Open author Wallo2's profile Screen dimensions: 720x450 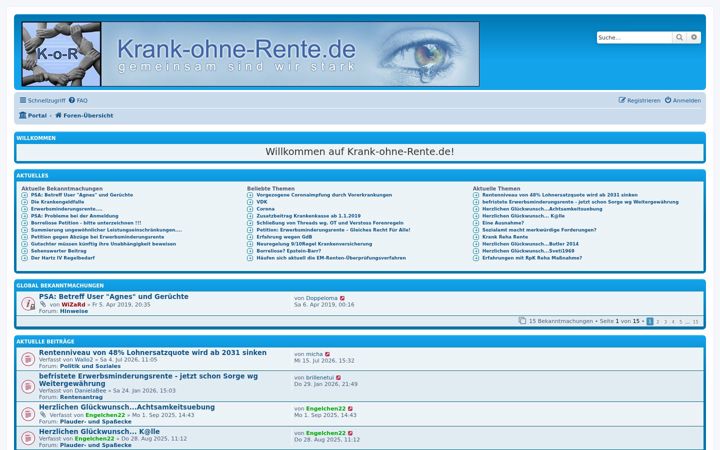click(x=84, y=360)
